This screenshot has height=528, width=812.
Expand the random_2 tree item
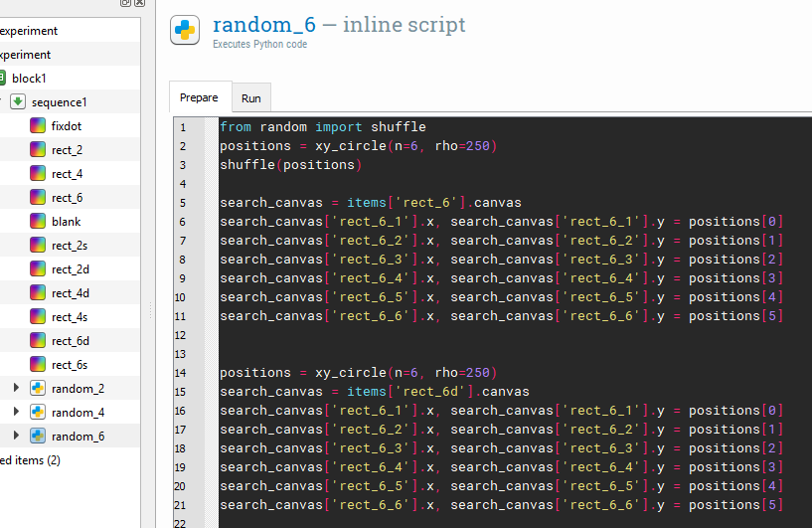pyautogui.click(x=16, y=388)
